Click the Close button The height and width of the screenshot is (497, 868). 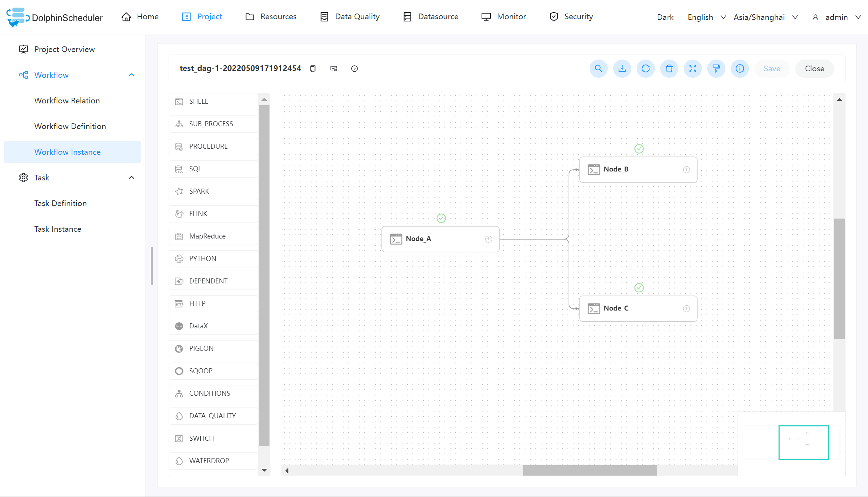(814, 68)
